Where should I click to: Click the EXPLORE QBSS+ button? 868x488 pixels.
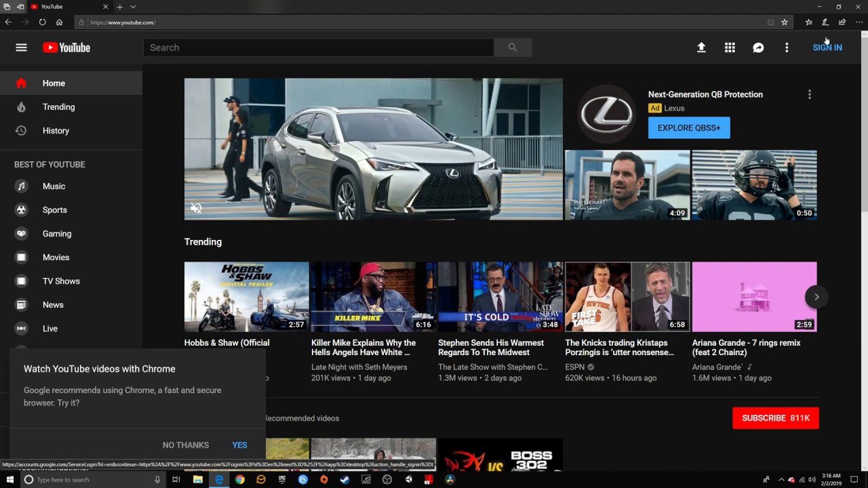coord(689,127)
